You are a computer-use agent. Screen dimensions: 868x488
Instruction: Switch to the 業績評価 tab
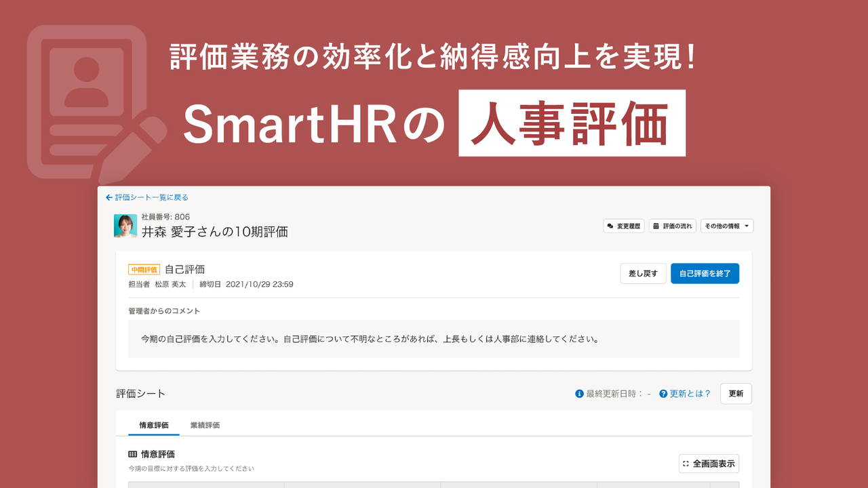coord(205,425)
